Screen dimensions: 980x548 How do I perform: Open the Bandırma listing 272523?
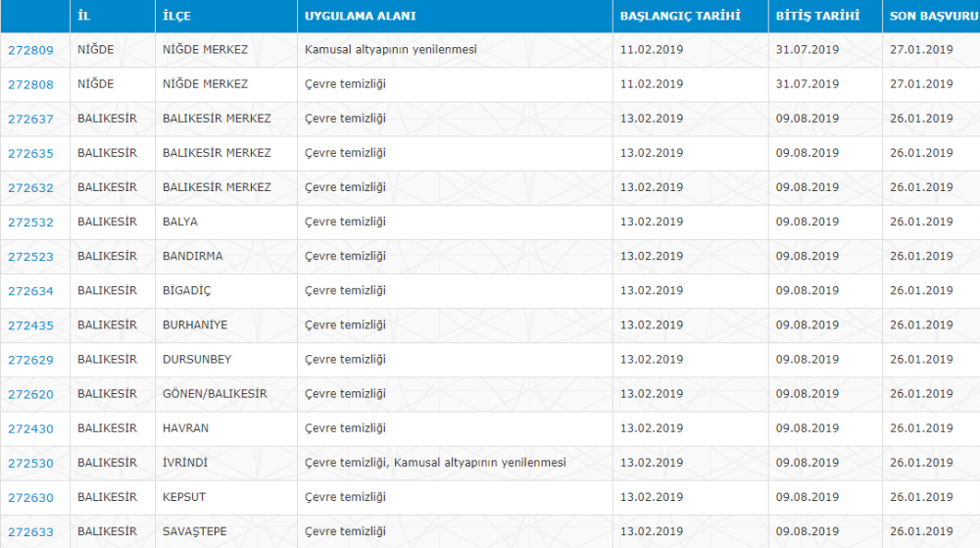[30, 256]
